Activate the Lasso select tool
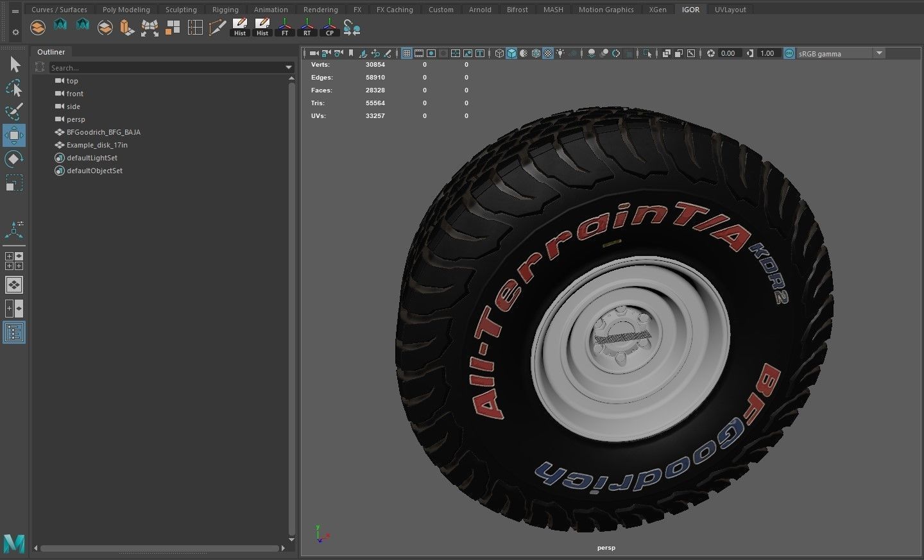 pyautogui.click(x=14, y=88)
